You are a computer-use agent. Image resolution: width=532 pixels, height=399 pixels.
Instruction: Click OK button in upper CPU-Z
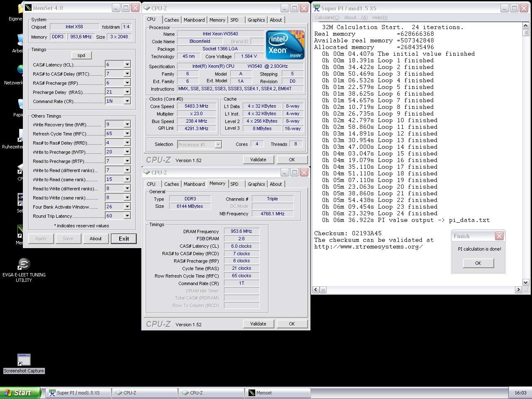click(x=292, y=160)
